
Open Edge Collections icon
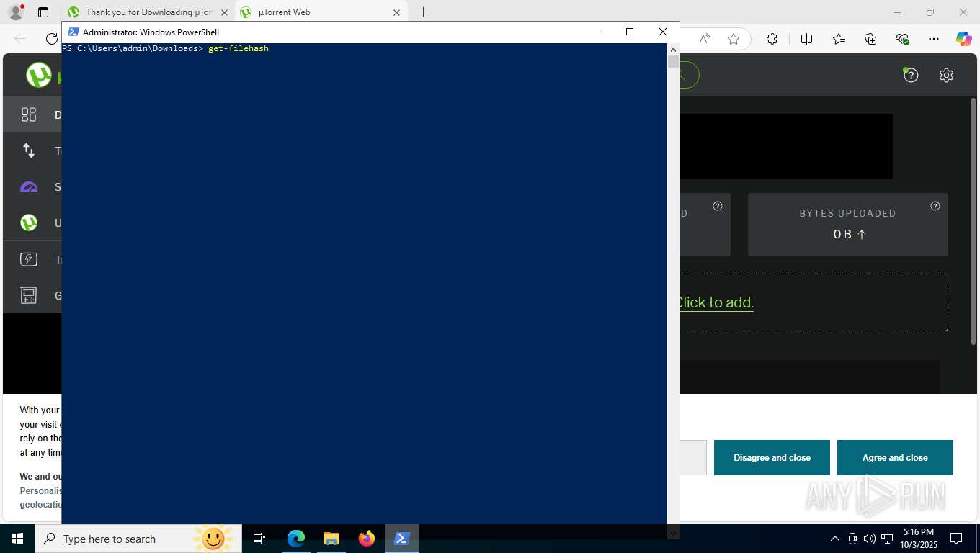(870, 39)
